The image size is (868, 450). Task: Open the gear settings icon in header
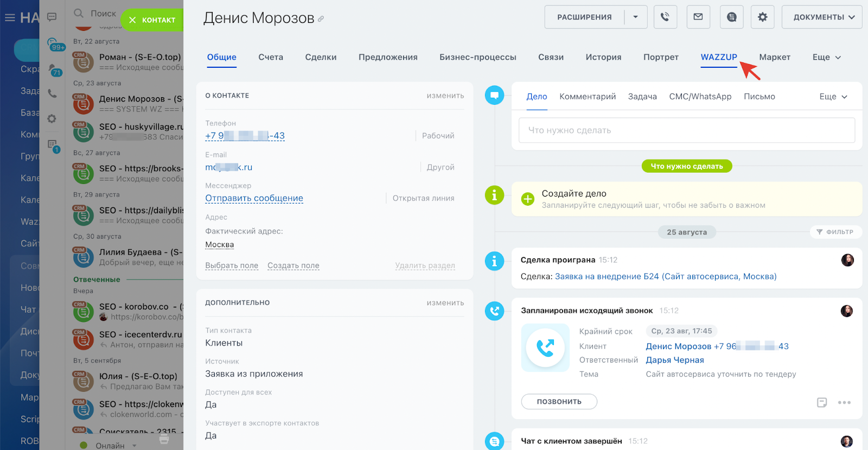click(x=762, y=17)
